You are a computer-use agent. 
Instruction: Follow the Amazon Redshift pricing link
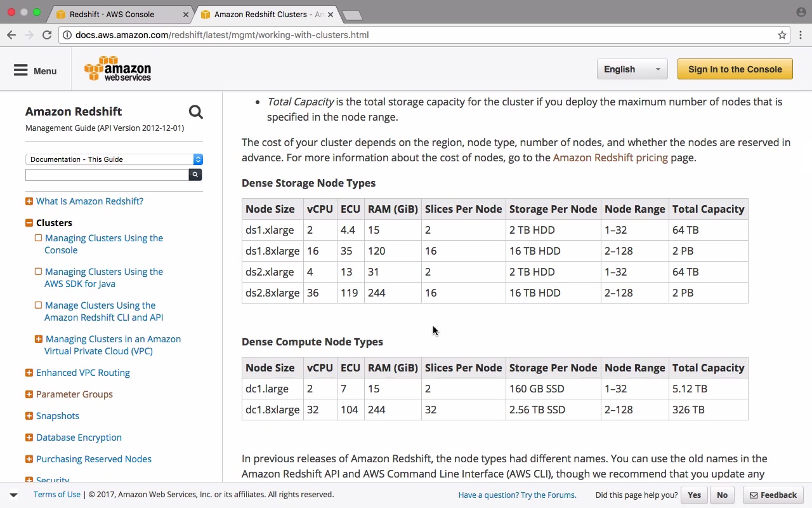click(610, 157)
